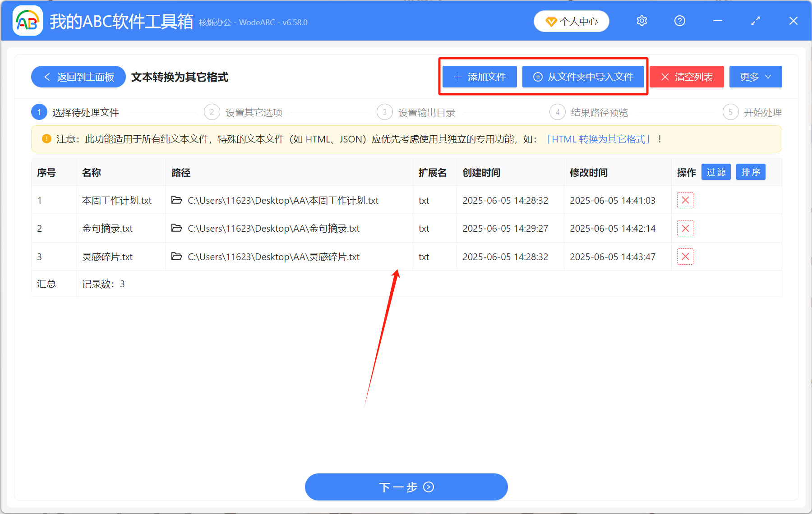Click folder icon beside 本周工作计划.txt path
The image size is (812, 514).
coord(176,200)
